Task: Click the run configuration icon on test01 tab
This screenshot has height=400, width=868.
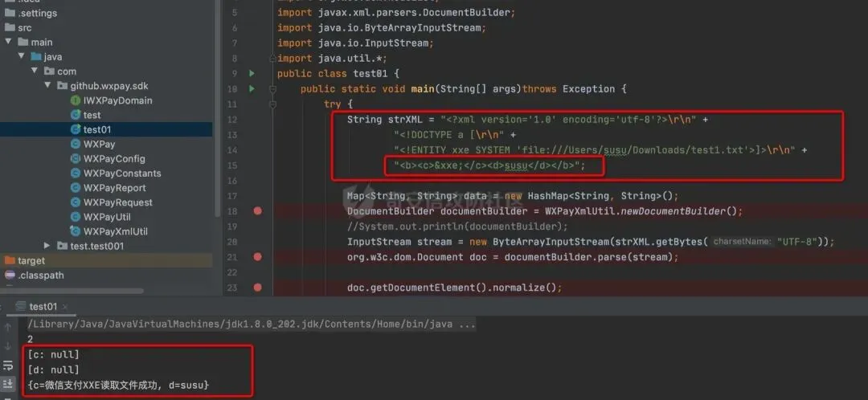Action: (20, 307)
